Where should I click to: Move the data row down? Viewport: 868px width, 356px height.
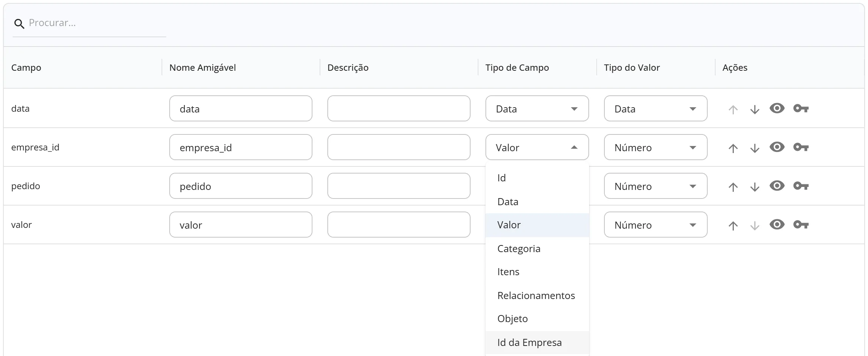pos(755,109)
